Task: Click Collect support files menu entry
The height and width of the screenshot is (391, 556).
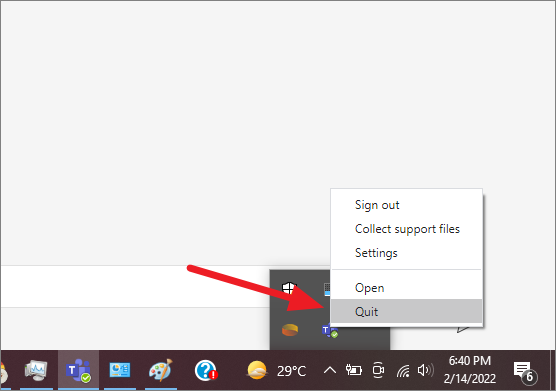Action: click(406, 229)
